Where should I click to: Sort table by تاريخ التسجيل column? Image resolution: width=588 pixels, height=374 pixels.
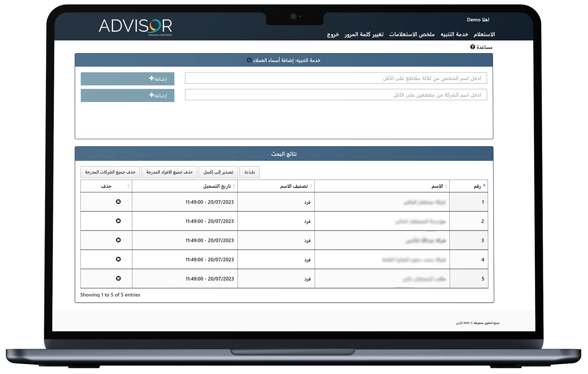(x=185, y=186)
